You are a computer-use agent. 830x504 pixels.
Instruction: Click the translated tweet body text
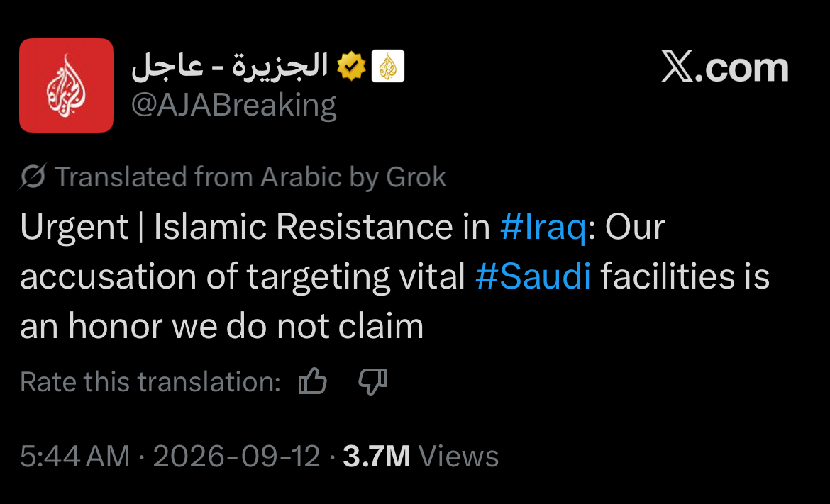click(x=395, y=276)
